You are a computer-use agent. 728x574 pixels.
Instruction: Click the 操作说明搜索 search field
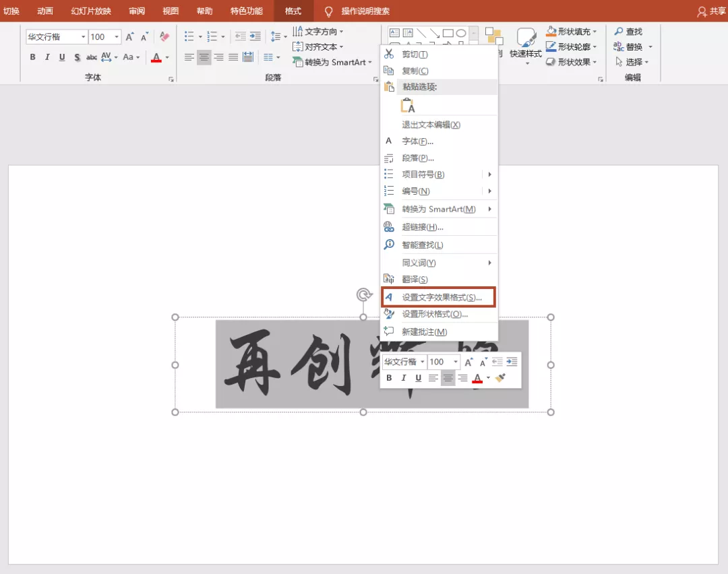[x=365, y=11]
